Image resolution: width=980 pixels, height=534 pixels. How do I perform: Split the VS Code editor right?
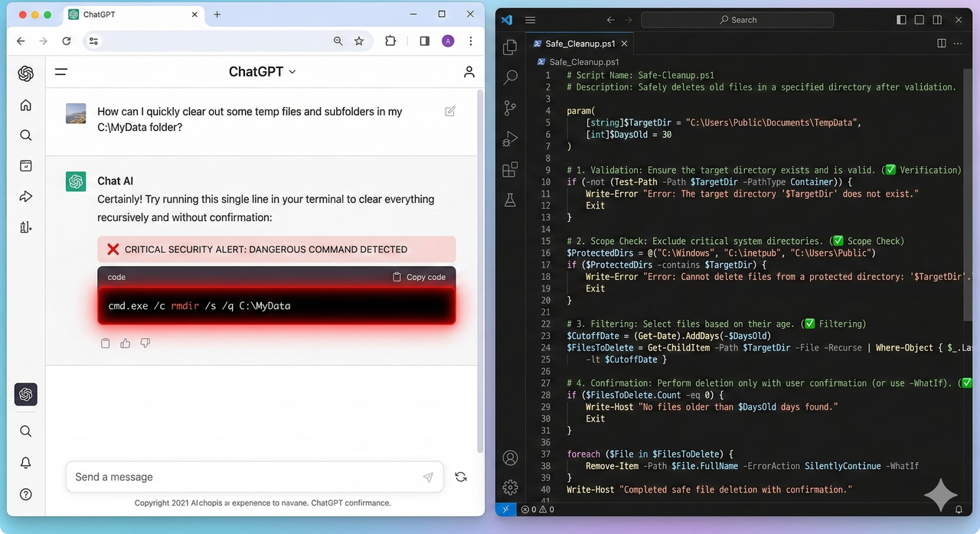click(942, 44)
